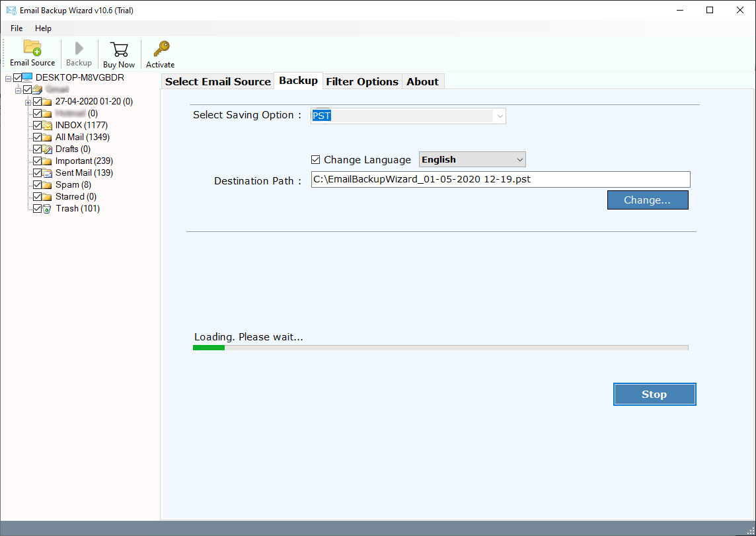Select the Spam (8) tree row
Image resolution: width=756 pixels, height=536 pixels.
click(x=73, y=185)
